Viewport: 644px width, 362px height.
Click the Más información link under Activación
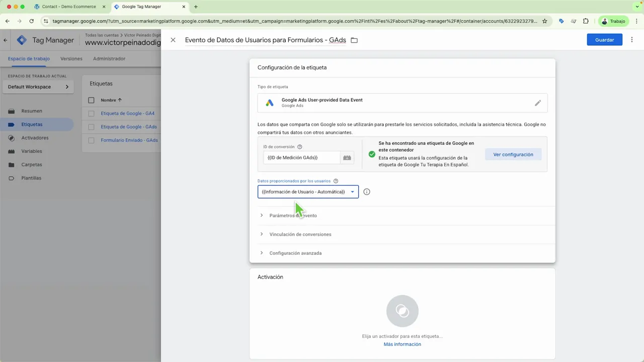point(402,344)
